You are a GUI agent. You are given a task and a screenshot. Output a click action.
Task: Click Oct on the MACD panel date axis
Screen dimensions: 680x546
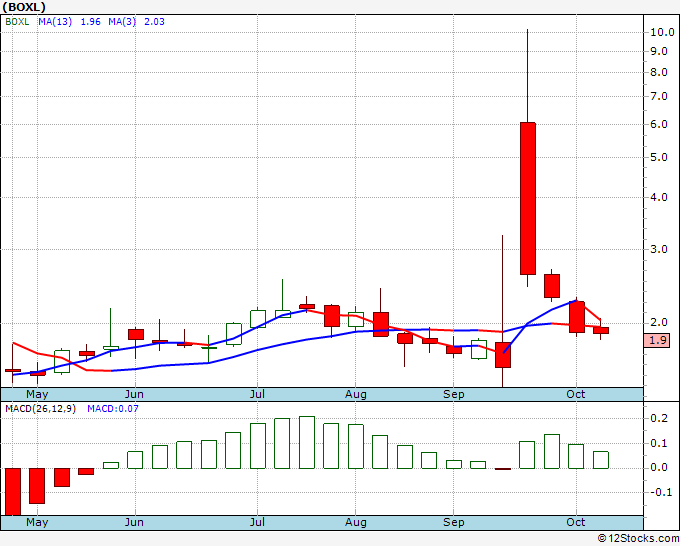(x=575, y=522)
